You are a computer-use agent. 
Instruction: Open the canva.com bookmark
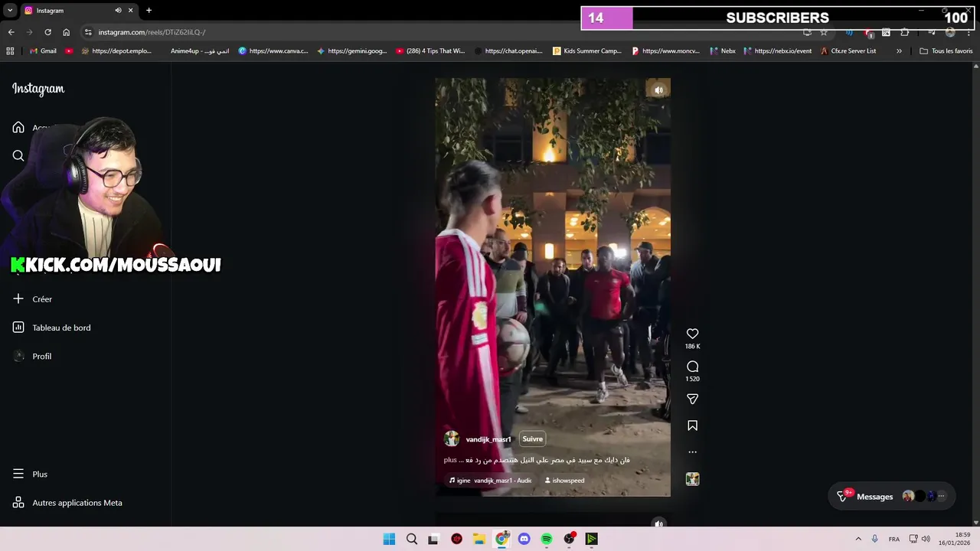pos(273,51)
